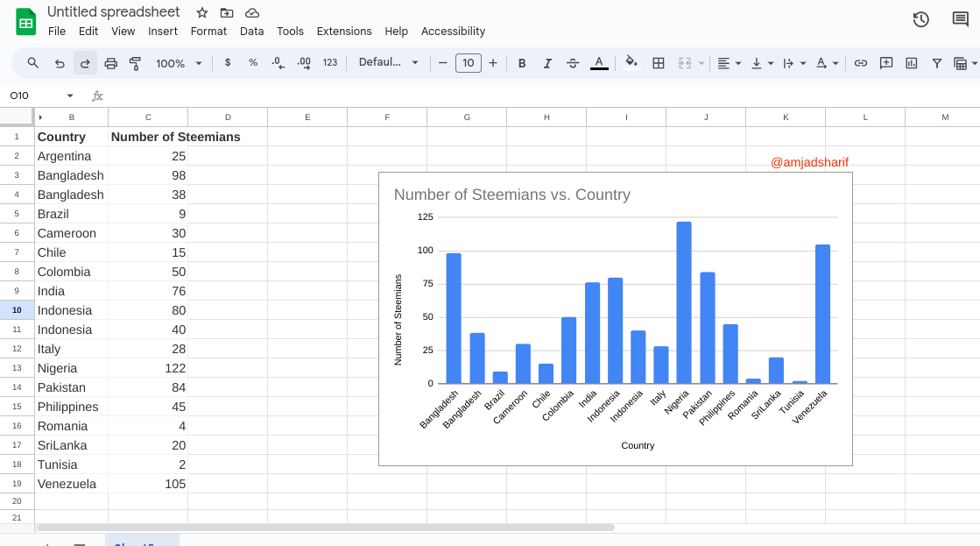Screen dimensions: 980x546
Task: Insert a link
Action: click(861, 63)
